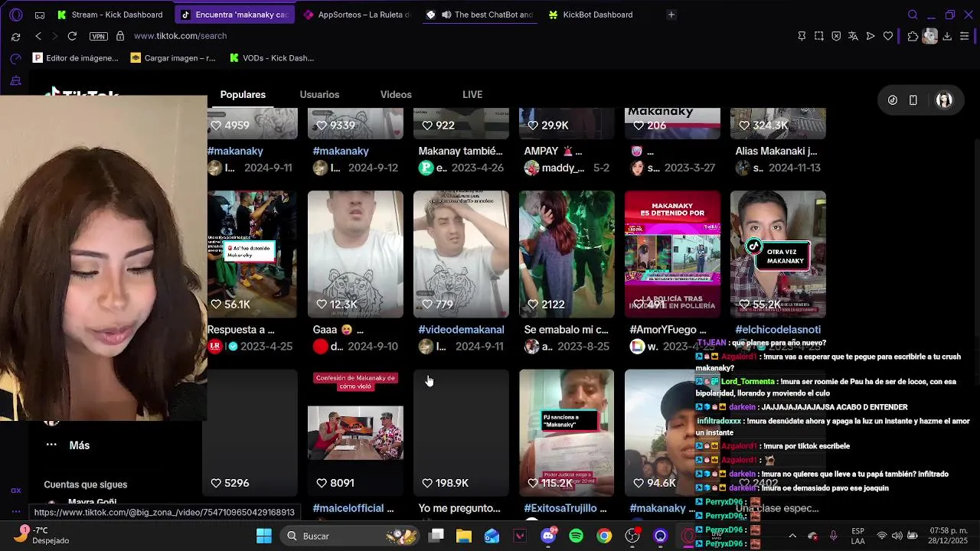
Task: Open Discord from taskbar
Action: (548, 536)
